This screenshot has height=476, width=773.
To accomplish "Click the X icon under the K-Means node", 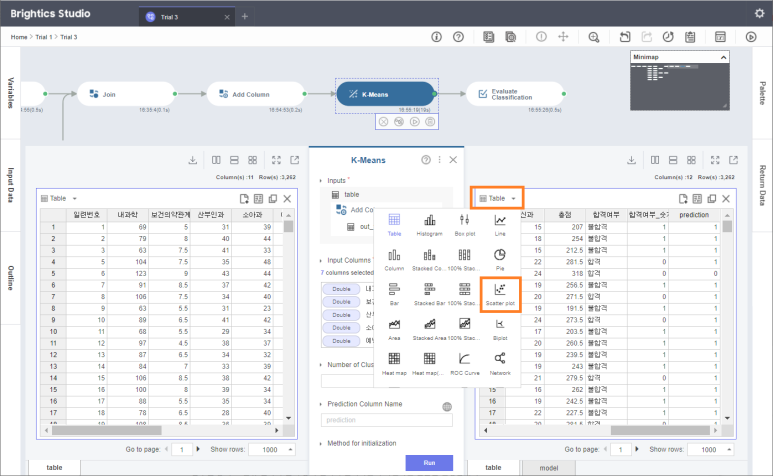I will tap(384, 122).
